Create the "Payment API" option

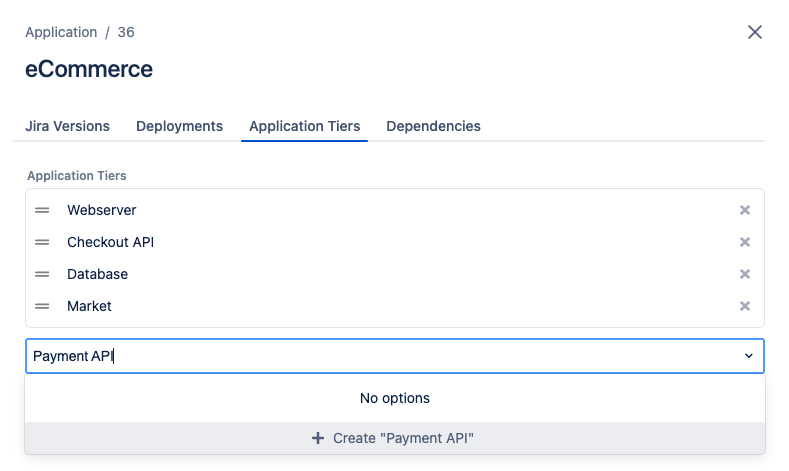(395, 438)
